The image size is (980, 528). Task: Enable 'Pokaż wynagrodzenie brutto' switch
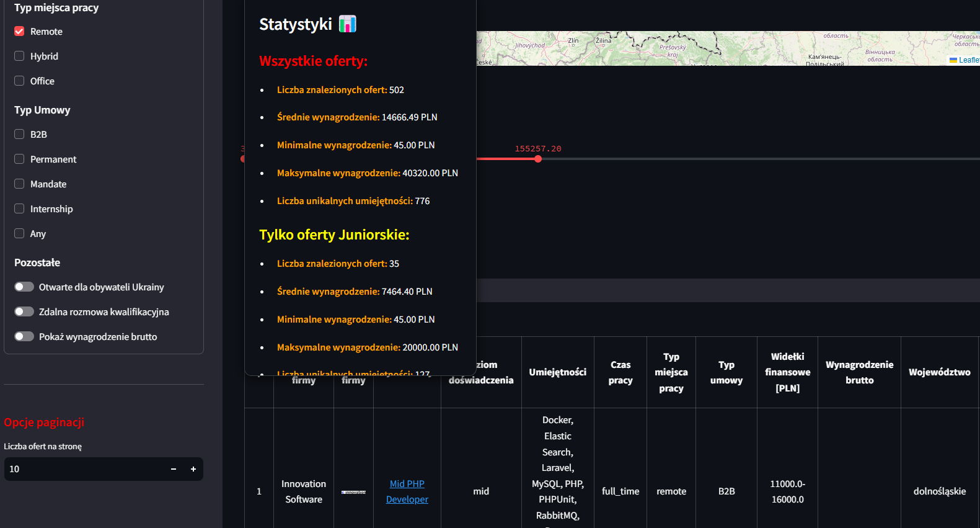pyautogui.click(x=24, y=336)
